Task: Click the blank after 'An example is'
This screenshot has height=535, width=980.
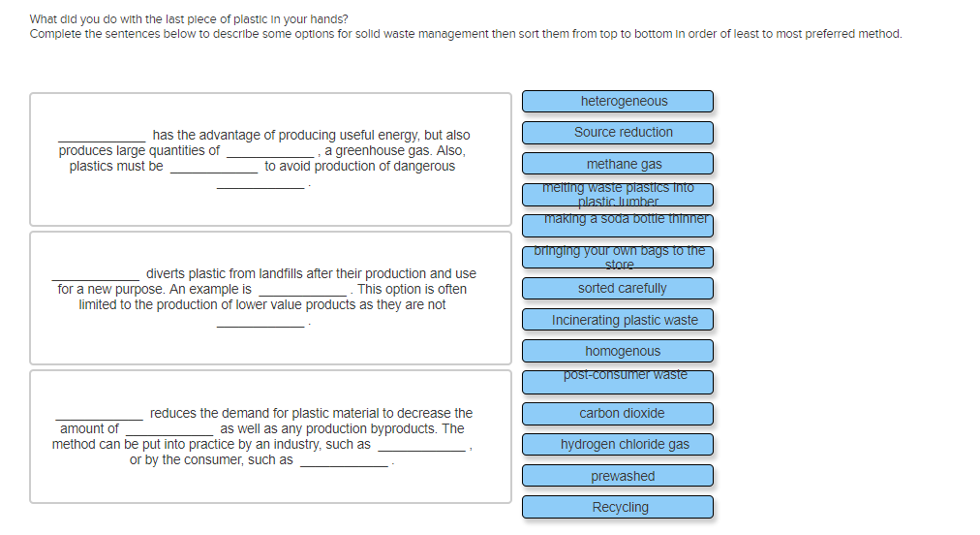Action: [302, 291]
